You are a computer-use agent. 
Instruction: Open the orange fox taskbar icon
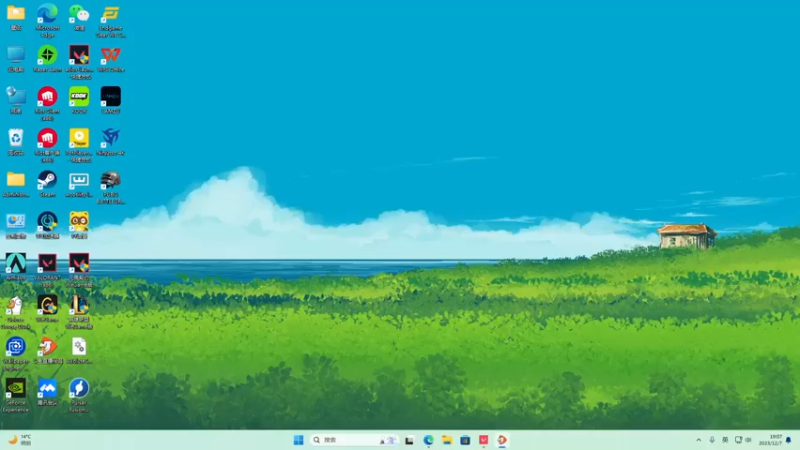(x=502, y=440)
